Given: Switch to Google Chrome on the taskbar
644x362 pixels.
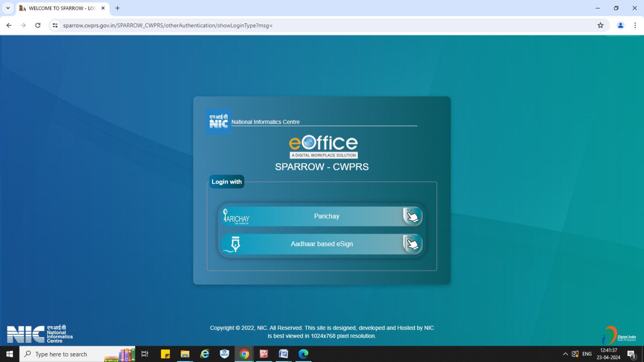Looking at the screenshot, I should pos(244,354).
